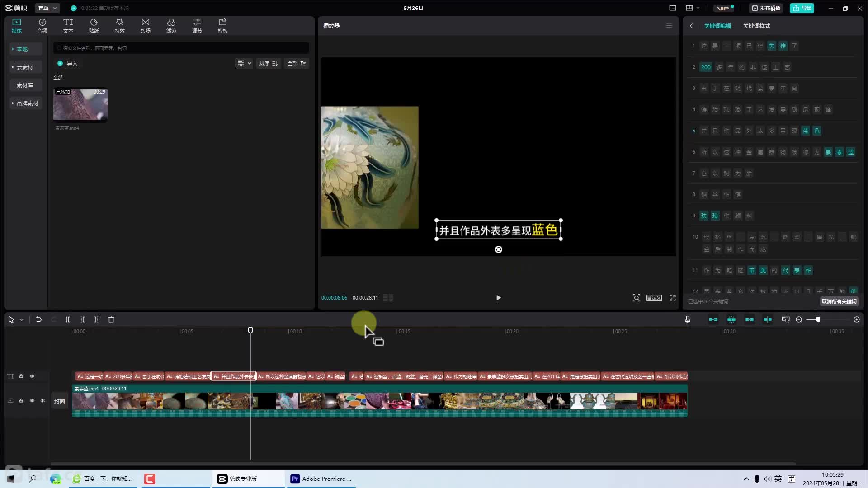Lock the video track
The image size is (868, 488).
[21, 400]
